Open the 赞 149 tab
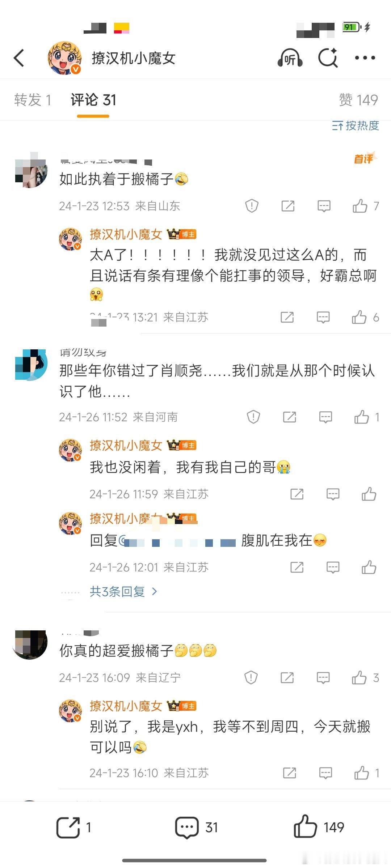Viewport: 391px width, 868px height. pos(358,100)
